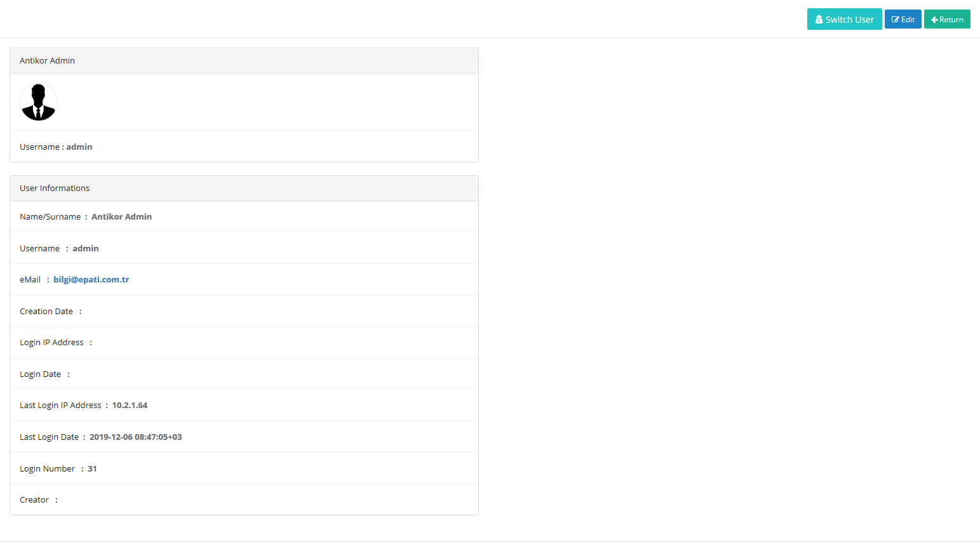Click the Login Number value 31

[x=92, y=468]
